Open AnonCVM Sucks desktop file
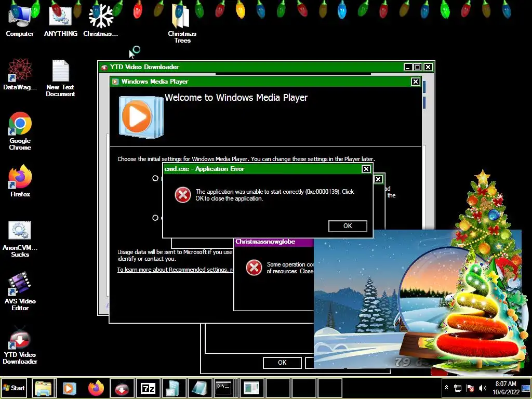The width and height of the screenshot is (532, 399). tap(20, 239)
